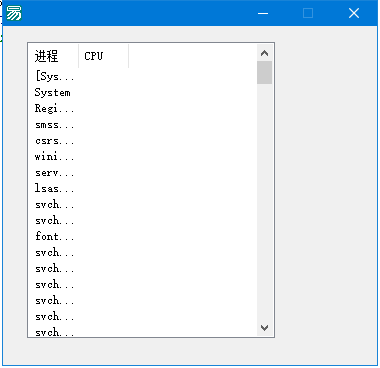Click the scrollbar track below the thumb
The height and width of the screenshot is (368, 380).
coord(265,202)
